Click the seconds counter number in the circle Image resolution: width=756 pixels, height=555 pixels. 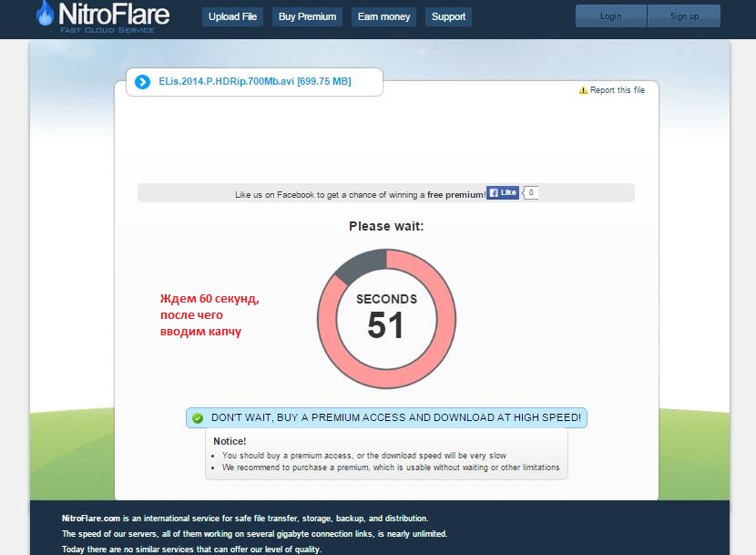(x=386, y=326)
